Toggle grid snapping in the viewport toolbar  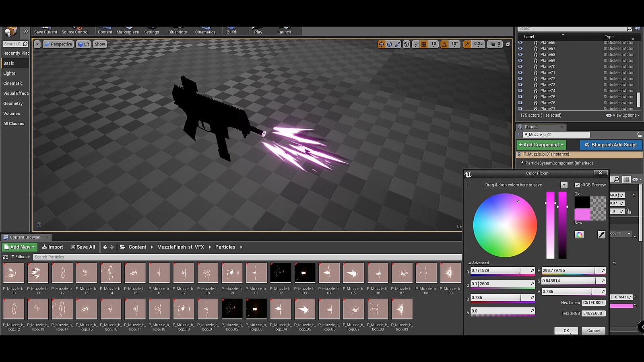pyautogui.click(x=423, y=44)
